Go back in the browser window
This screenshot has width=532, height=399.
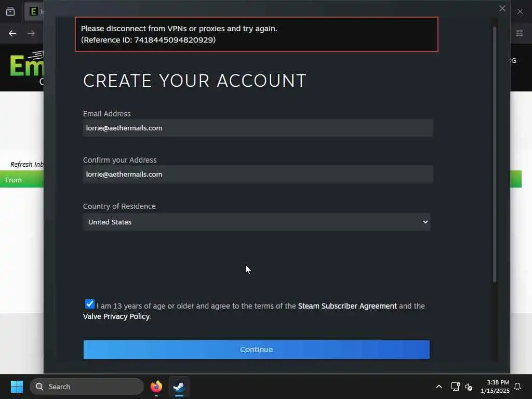coord(12,33)
